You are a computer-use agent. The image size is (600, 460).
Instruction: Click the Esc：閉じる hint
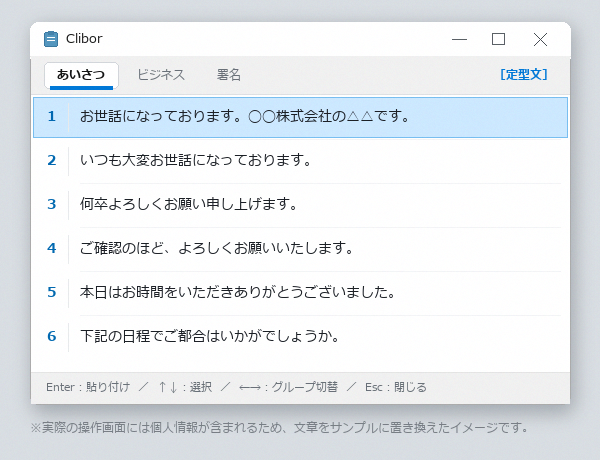pos(396,387)
